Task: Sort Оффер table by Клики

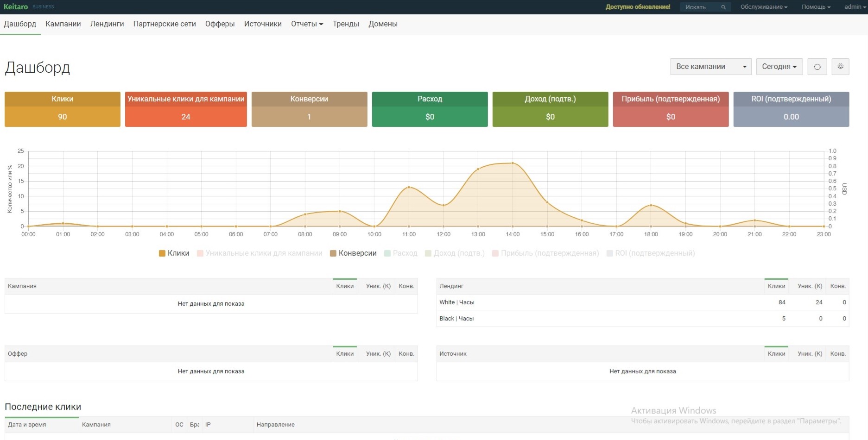Action: point(345,354)
